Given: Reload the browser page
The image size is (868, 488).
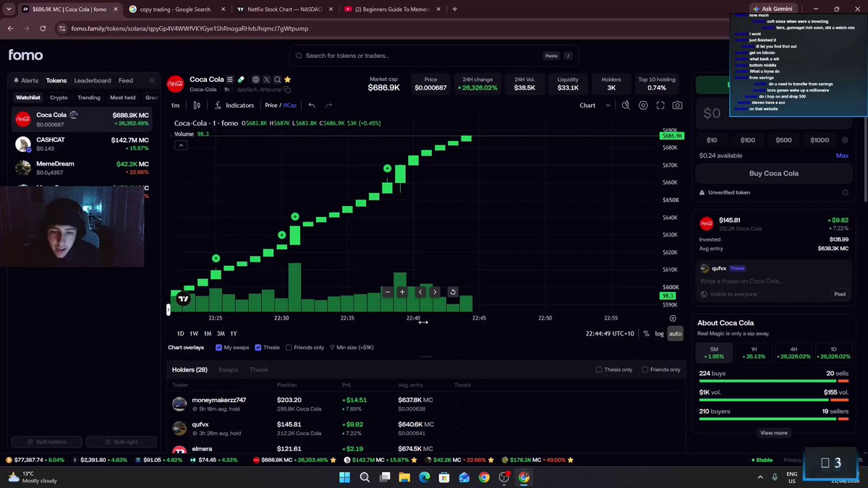Looking at the screenshot, I should 44,29.
